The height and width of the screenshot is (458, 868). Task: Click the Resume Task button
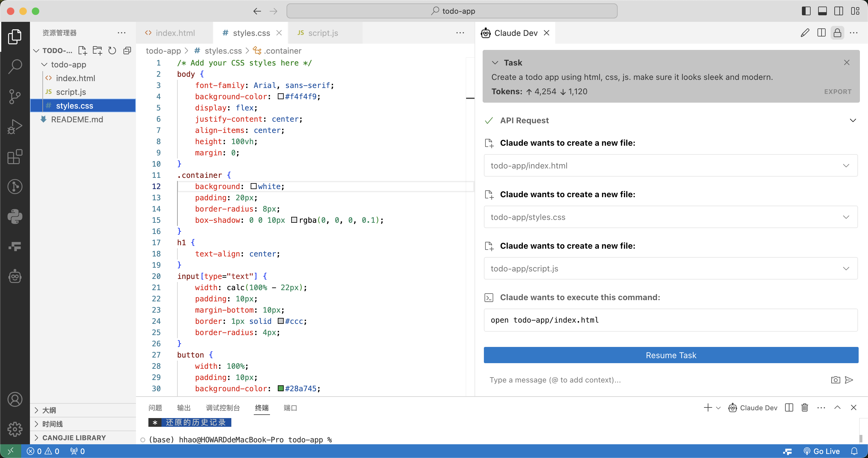click(x=671, y=355)
